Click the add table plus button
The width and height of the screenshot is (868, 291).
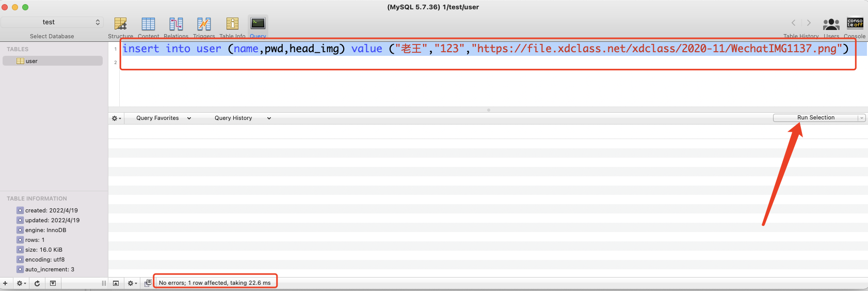pyautogui.click(x=5, y=283)
